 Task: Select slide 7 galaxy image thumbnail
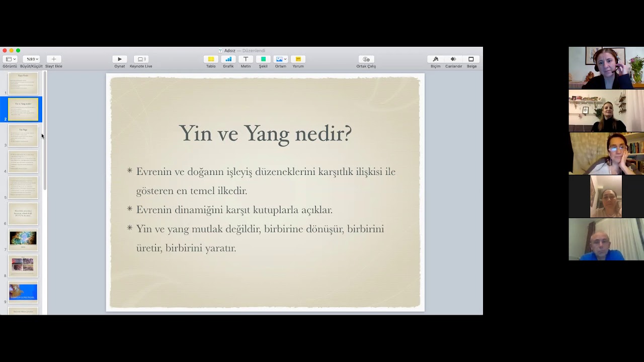tap(23, 240)
